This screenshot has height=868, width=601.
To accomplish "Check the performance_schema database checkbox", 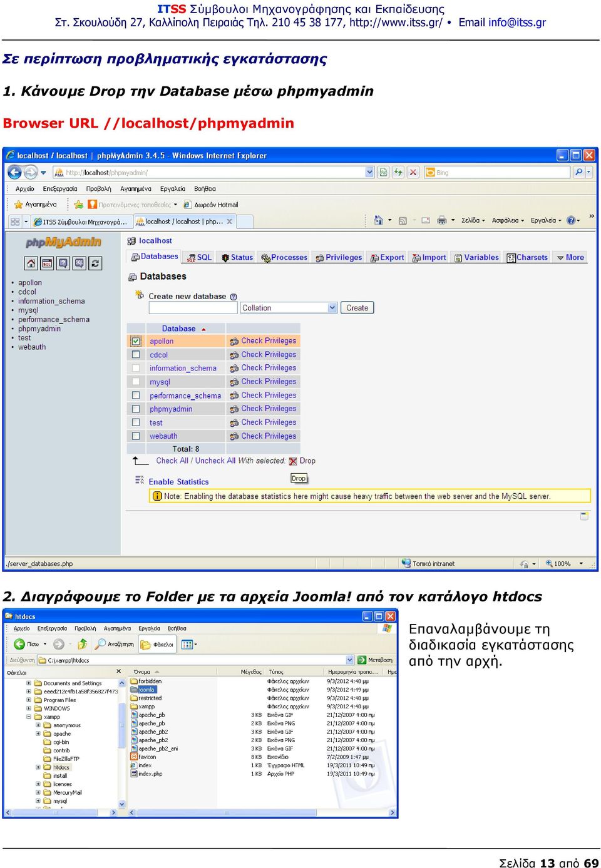I will pyautogui.click(x=136, y=396).
